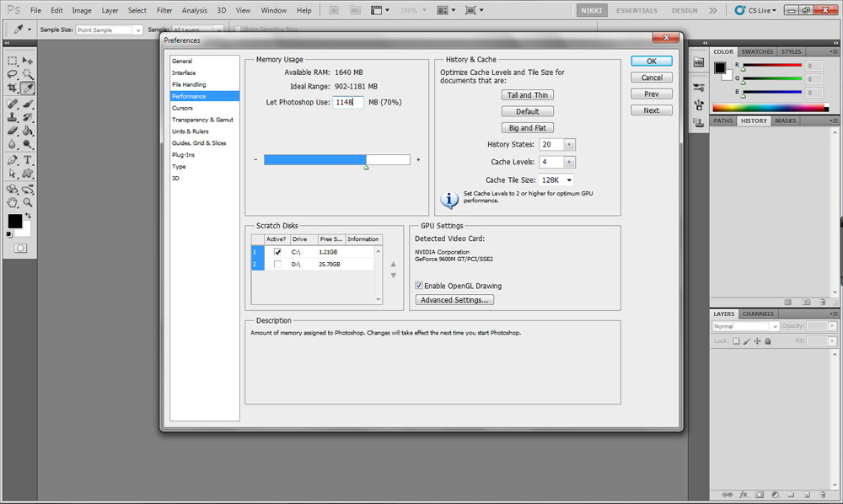Select the History Brush tool
This screenshot has height=504, width=843.
28,117
